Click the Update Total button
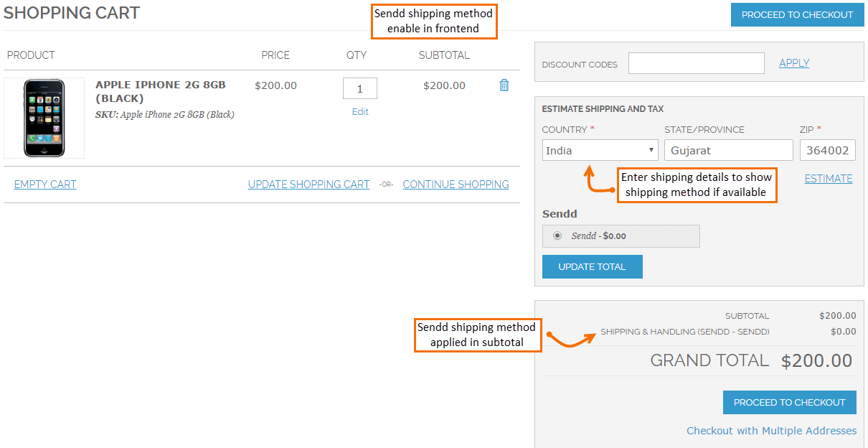868x448 pixels. pyautogui.click(x=593, y=266)
